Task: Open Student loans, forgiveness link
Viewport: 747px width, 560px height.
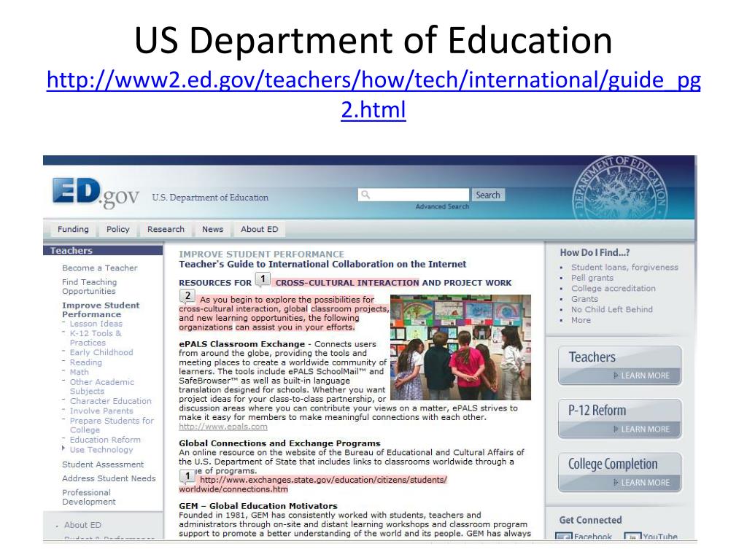Action: pyautogui.click(x=624, y=267)
